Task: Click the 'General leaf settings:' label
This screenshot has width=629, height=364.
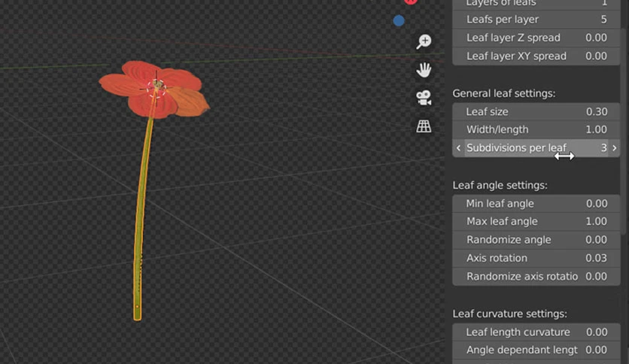Action: pos(504,93)
